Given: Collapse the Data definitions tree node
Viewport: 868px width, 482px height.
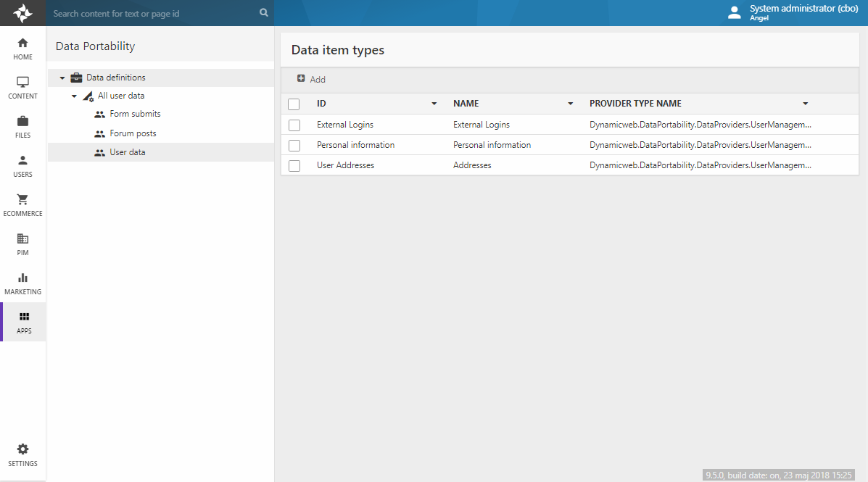Looking at the screenshot, I should pos(62,78).
